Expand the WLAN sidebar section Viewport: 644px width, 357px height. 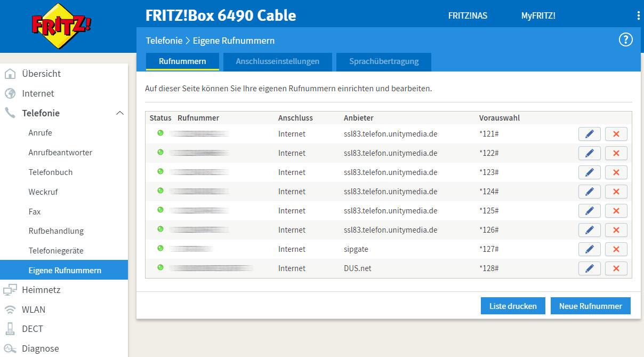point(34,310)
